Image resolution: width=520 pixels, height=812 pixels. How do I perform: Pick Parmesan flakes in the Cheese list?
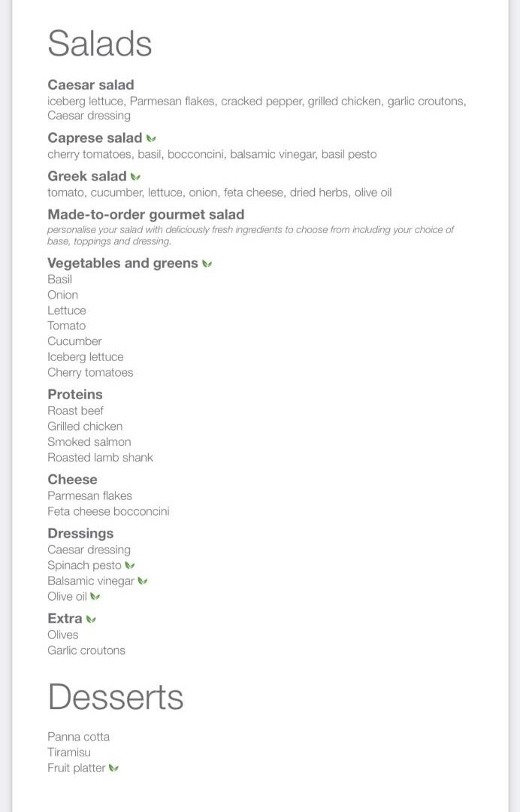point(89,496)
